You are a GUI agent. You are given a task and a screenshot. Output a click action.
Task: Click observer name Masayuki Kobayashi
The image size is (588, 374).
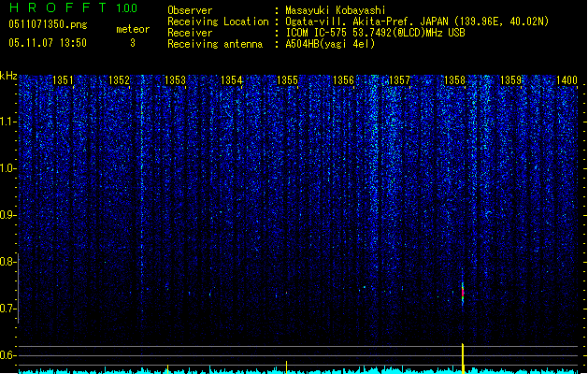(x=336, y=10)
